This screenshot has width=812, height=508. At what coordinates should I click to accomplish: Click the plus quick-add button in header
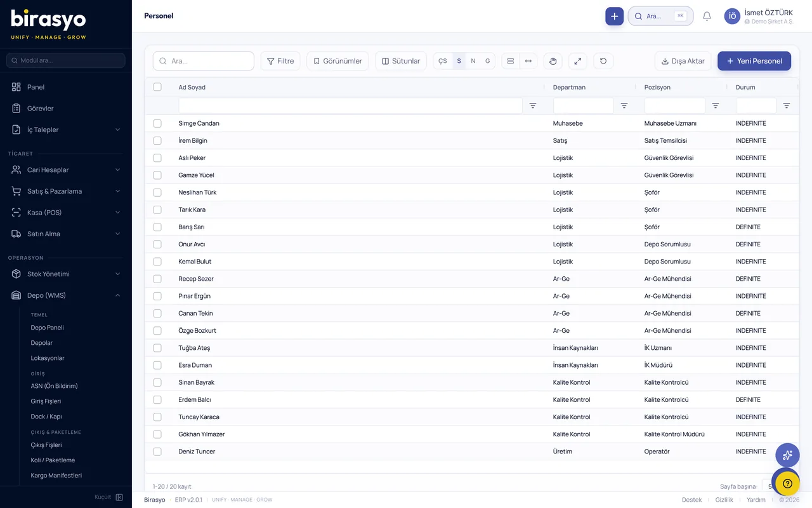click(x=614, y=16)
